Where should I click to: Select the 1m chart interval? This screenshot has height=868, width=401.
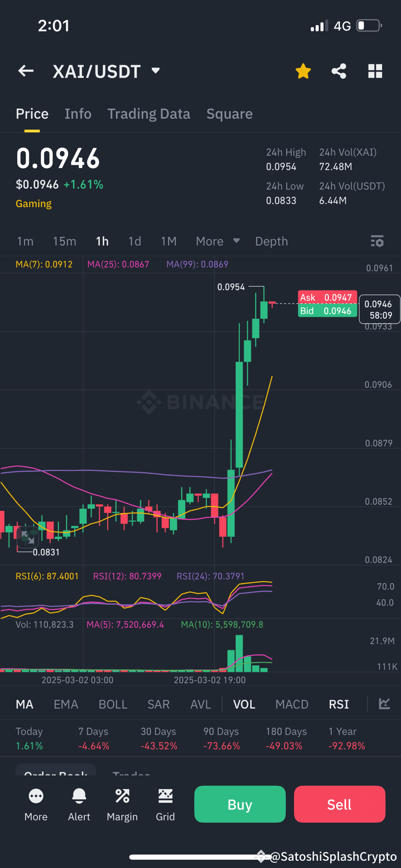[x=25, y=241]
